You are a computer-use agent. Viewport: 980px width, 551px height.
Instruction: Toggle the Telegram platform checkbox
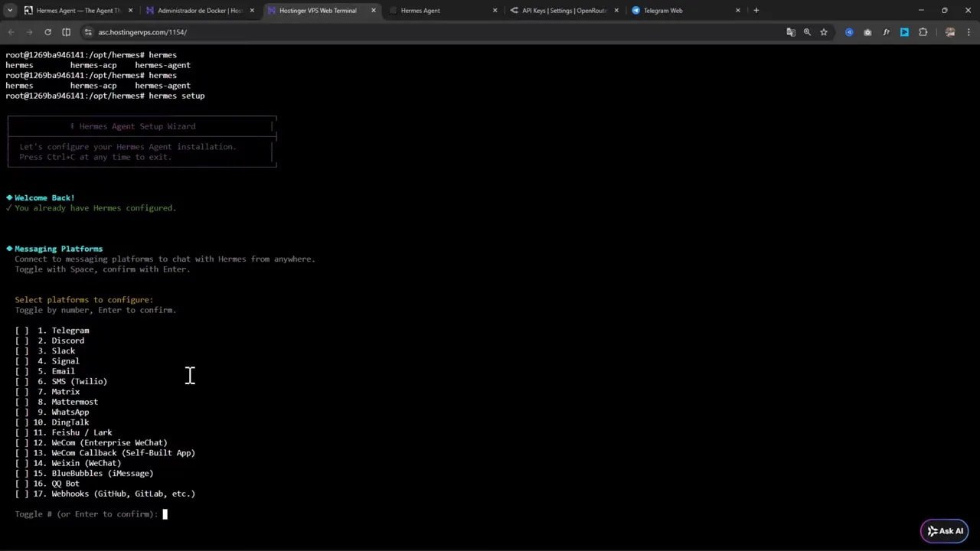[x=21, y=331]
